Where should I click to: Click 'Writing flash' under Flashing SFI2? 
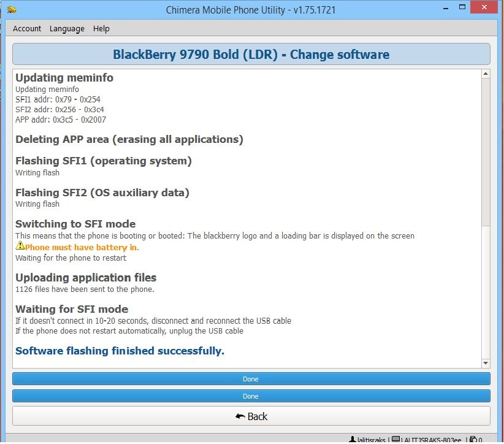pyautogui.click(x=37, y=204)
